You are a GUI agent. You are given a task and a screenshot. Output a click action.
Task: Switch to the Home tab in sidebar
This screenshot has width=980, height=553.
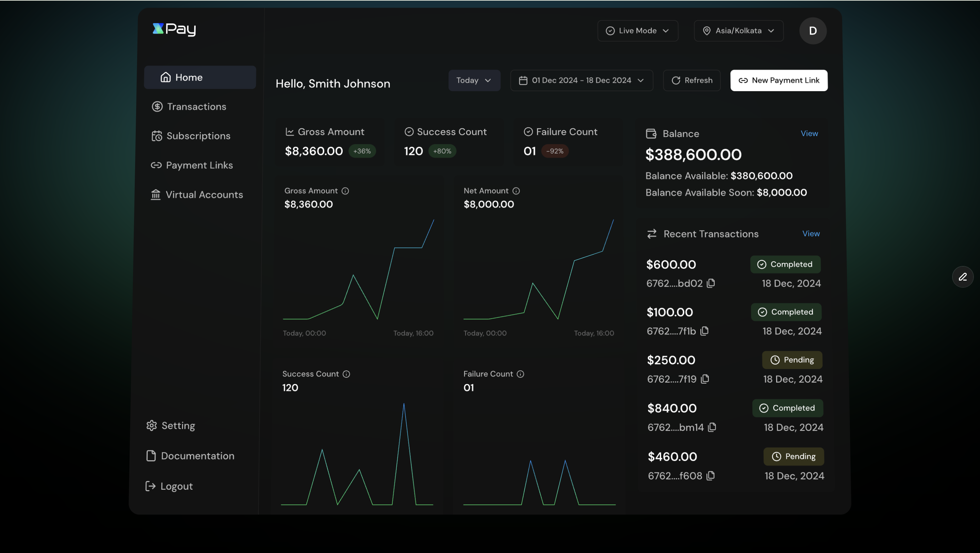[x=200, y=77]
